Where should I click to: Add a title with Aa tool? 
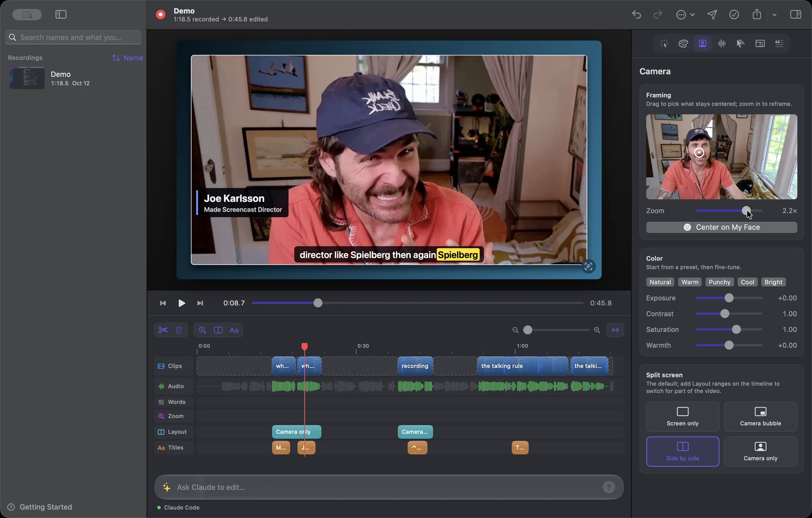(234, 330)
